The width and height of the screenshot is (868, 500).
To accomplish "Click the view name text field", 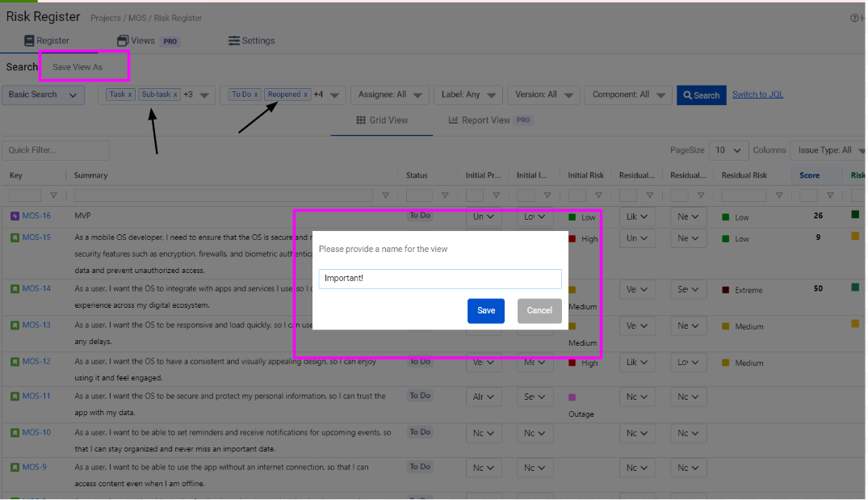I will click(440, 279).
